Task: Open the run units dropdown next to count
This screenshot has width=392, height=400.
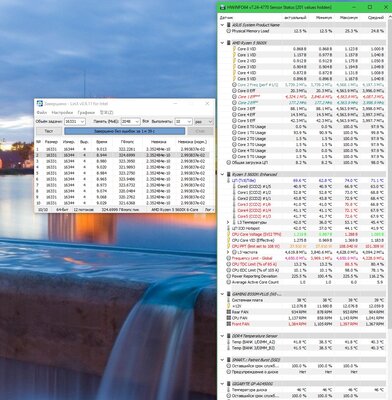Action: coord(204,122)
